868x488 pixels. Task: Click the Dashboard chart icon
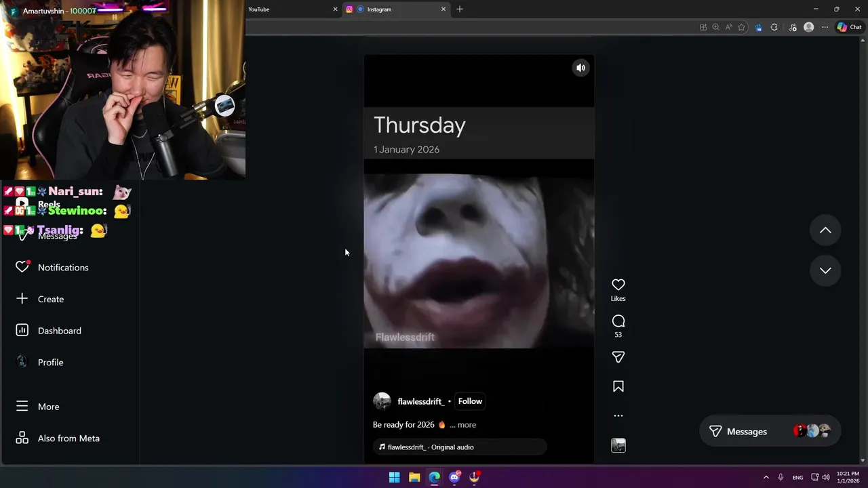tap(22, 331)
